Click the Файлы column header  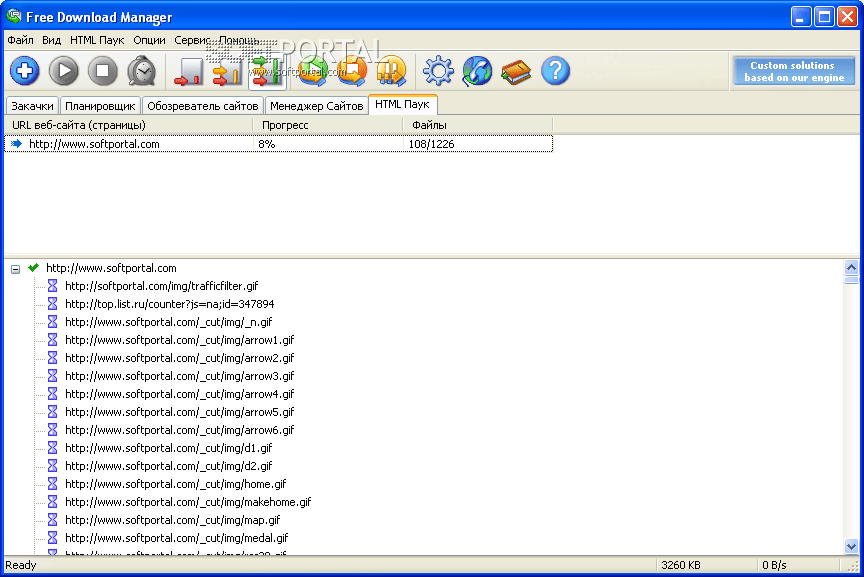pos(478,125)
